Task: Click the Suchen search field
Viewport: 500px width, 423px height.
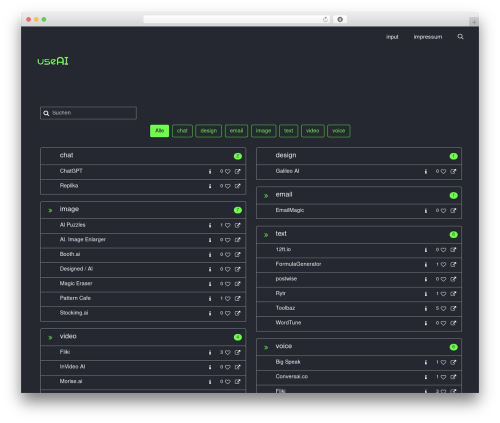Action: (88, 113)
